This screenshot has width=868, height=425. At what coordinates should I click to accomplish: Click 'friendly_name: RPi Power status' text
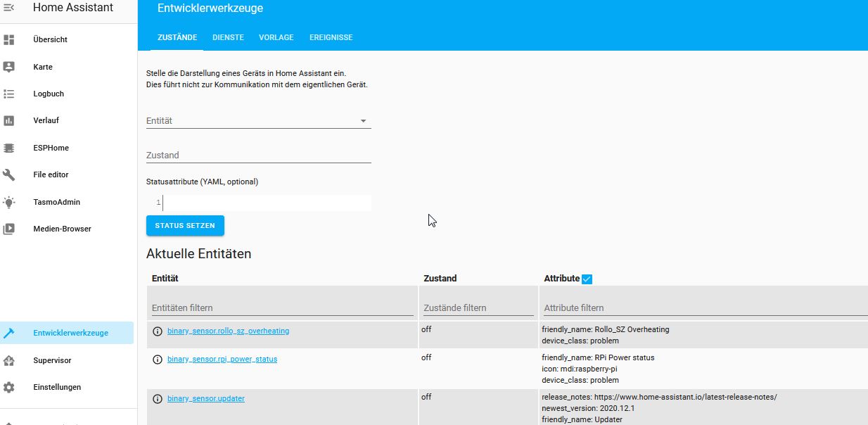point(598,357)
